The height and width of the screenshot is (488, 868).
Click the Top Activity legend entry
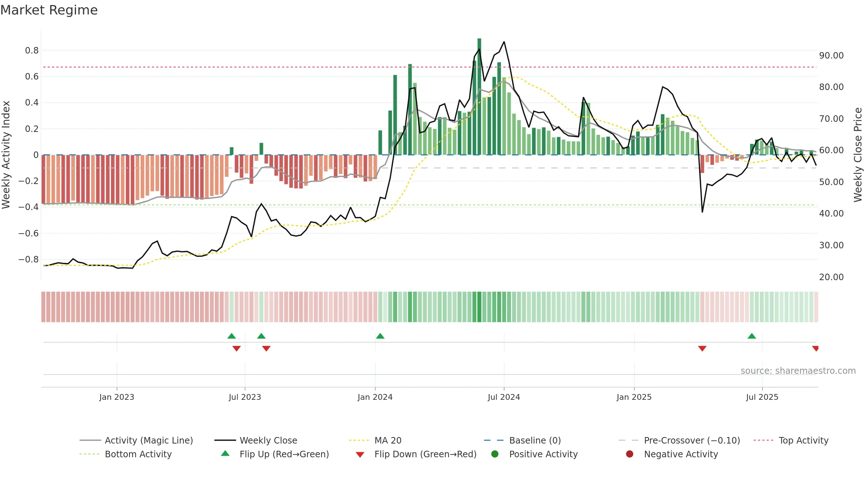(791, 440)
